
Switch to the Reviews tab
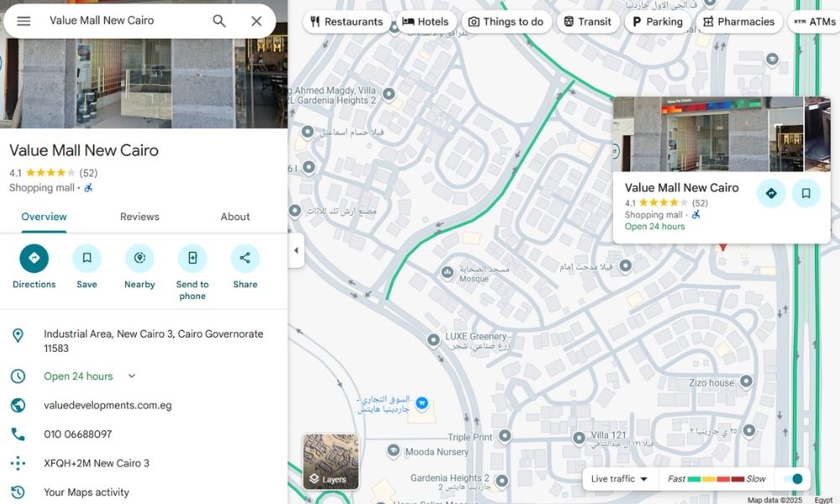coord(139,217)
